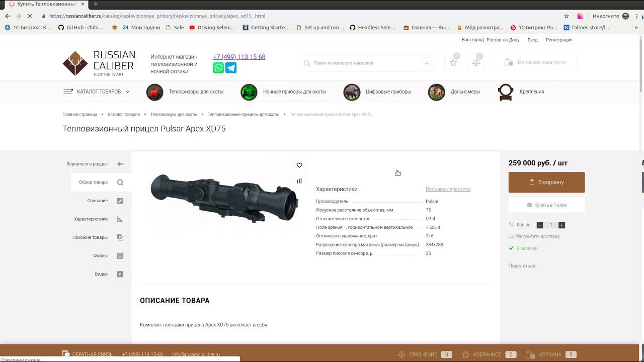Click the play icon beside Видео

pos(120,274)
